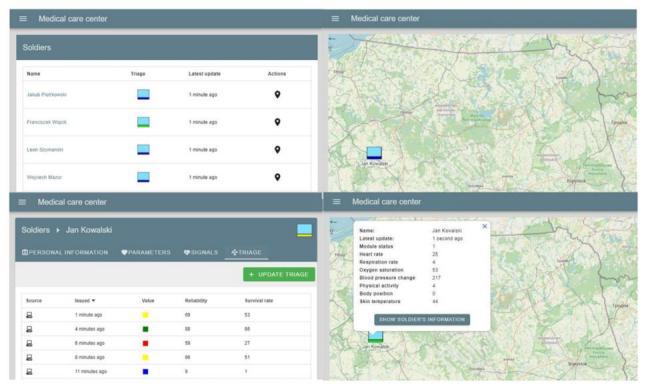Click yellow value swatch in 1 minute ago row
652x387 pixels.
coord(145,315)
